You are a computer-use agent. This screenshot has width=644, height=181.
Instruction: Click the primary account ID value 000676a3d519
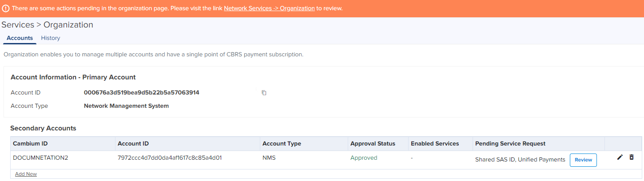tap(141, 93)
